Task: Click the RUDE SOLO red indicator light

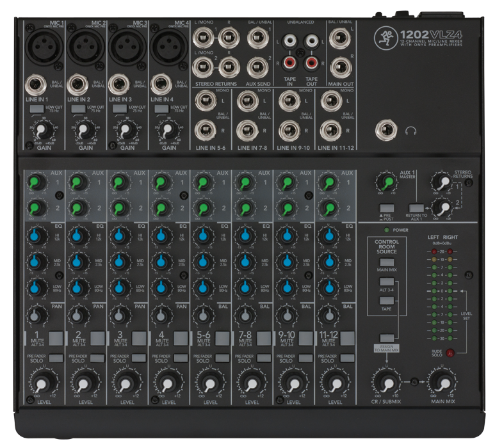Action: 451,353
